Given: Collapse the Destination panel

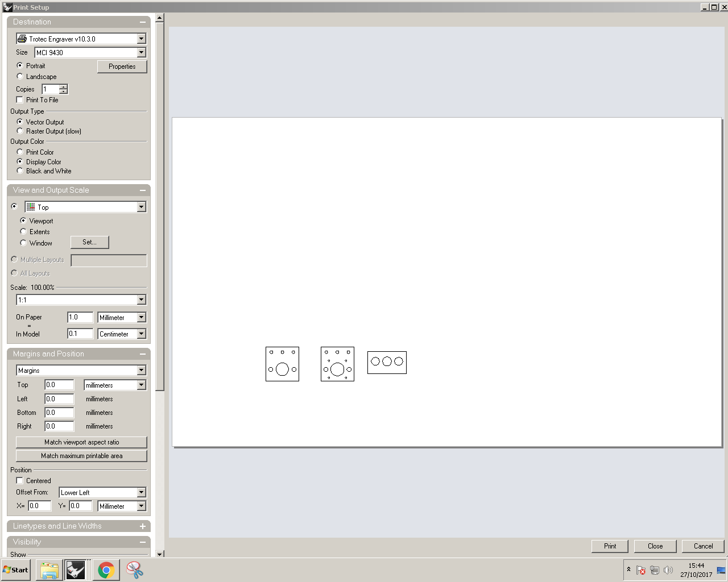Looking at the screenshot, I should tap(142, 22).
